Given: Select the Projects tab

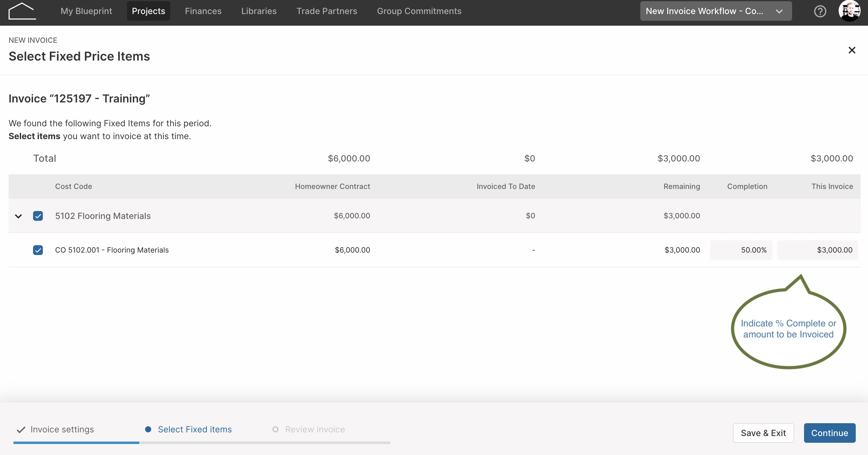Looking at the screenshot, I should (148, 11).
